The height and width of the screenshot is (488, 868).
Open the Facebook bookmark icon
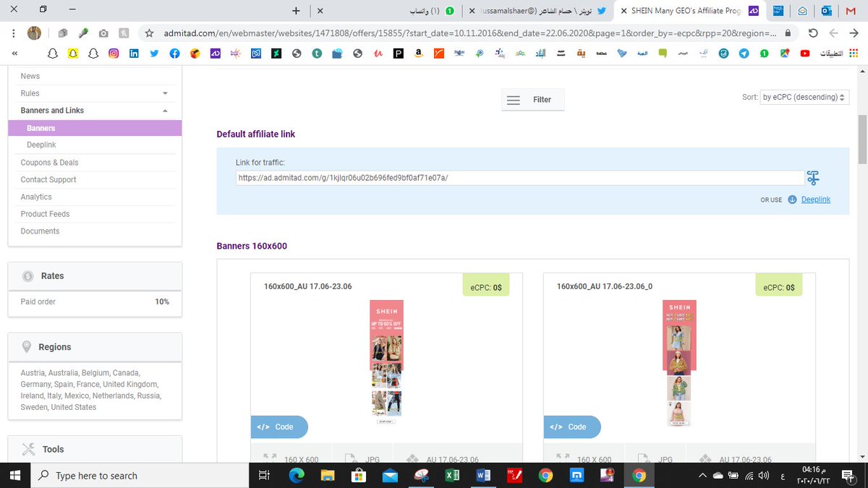point(175,53)
